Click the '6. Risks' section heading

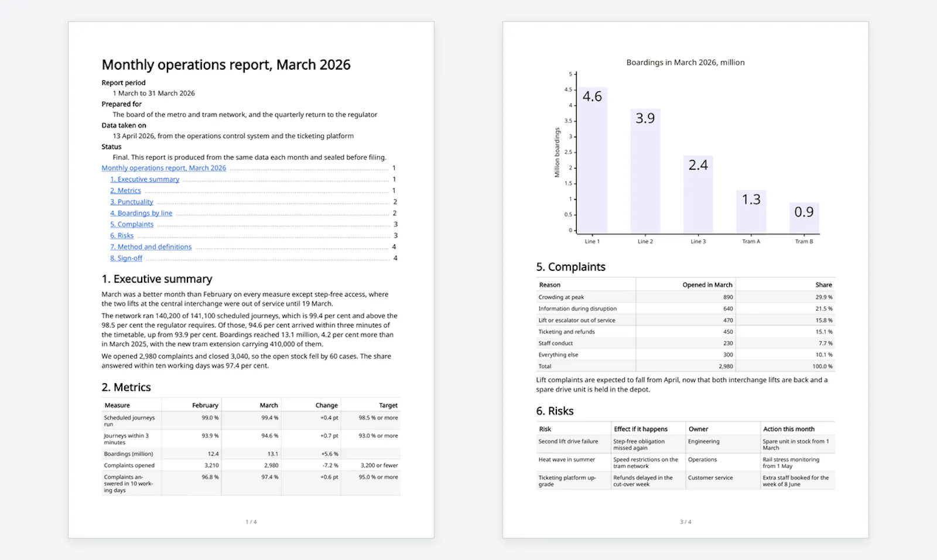coord(555,411)
